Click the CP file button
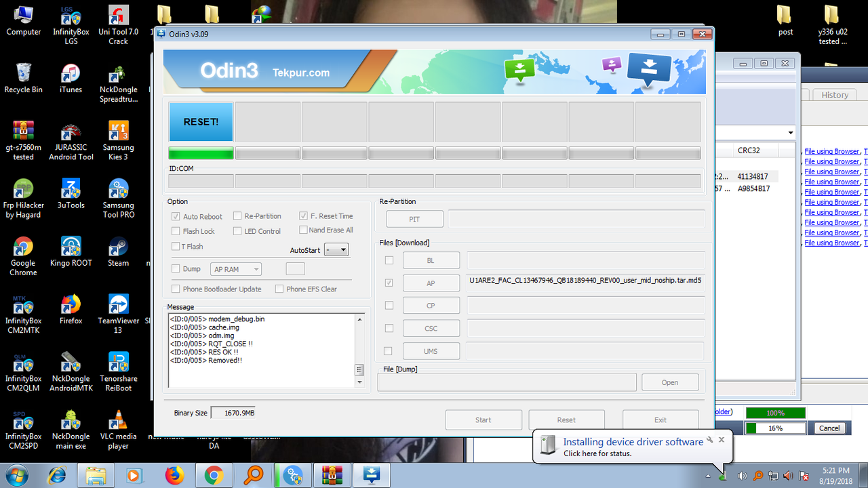This screenshot has height=488, width=868. coord(431,306)
